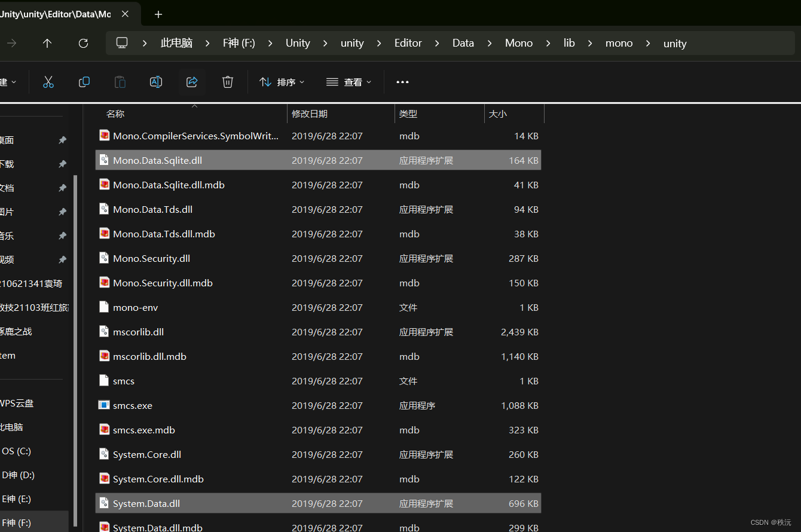The height and width of the screenshot is (532, 801).
Task: Select the current folder tab
Action: [x=70, y=14]
